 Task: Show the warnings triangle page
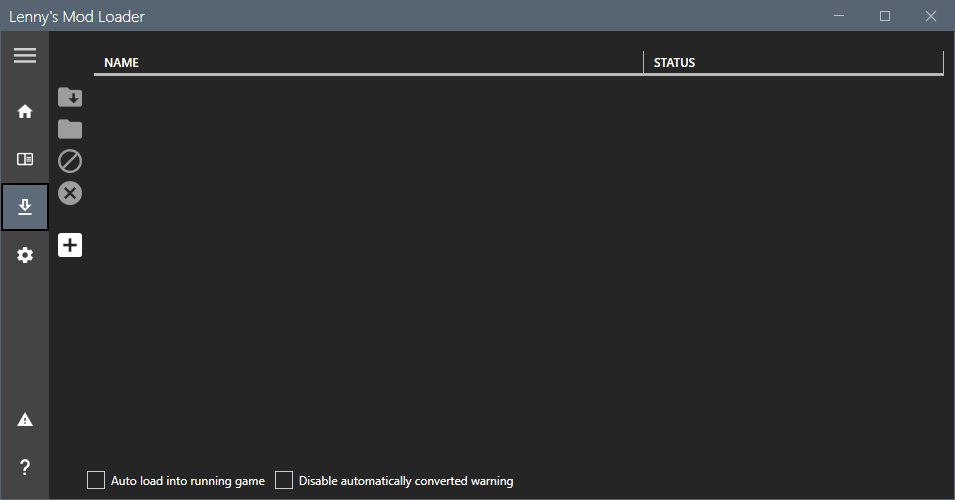pyautogui.click(x=25, y=420)
